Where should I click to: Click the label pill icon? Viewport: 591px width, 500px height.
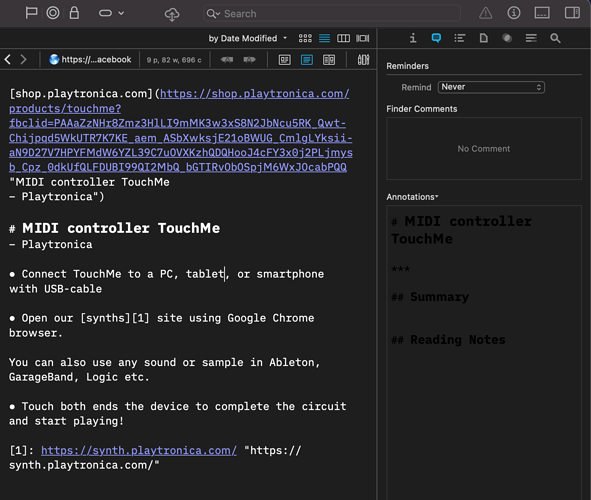[x=105, y=13]
